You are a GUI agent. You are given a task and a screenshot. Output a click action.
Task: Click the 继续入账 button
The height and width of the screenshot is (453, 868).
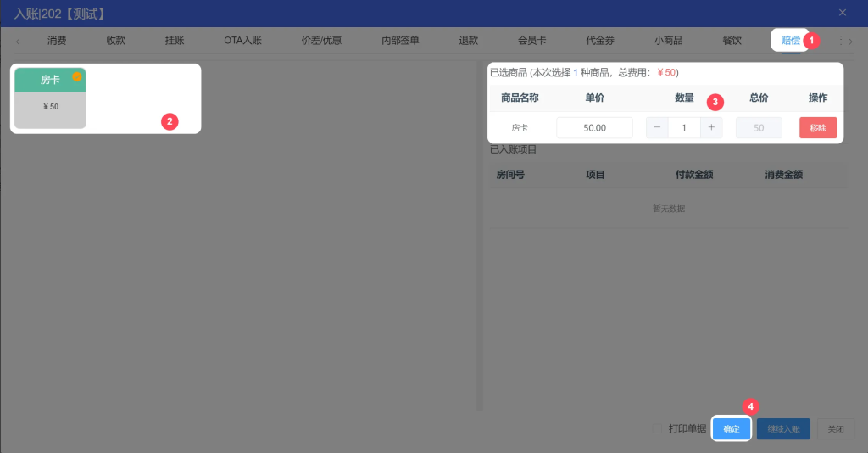(783, 429)
